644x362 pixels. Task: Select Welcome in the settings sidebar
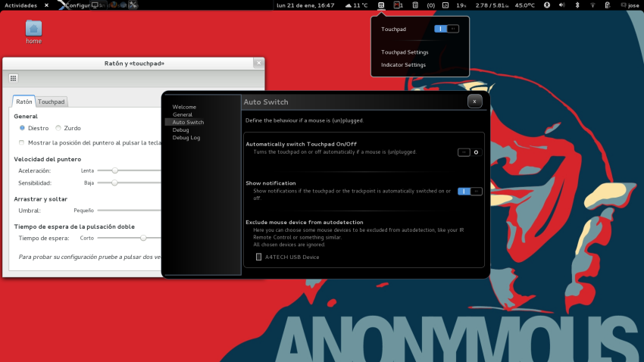pos(184,107)
